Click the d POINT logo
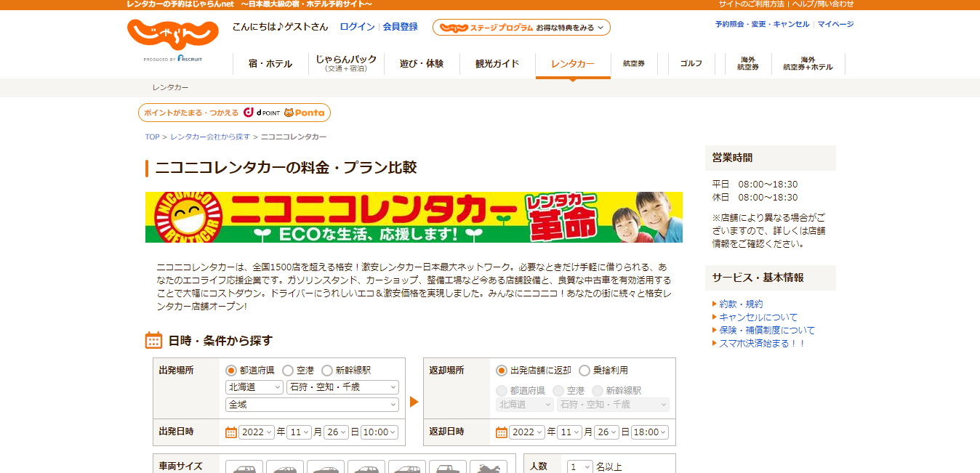 pyautogui.click(x=262, y=113)
